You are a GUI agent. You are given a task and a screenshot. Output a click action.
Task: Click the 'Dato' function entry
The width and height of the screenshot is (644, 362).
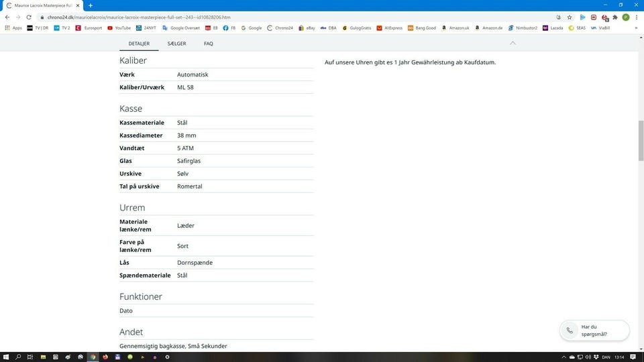point(126,310)
